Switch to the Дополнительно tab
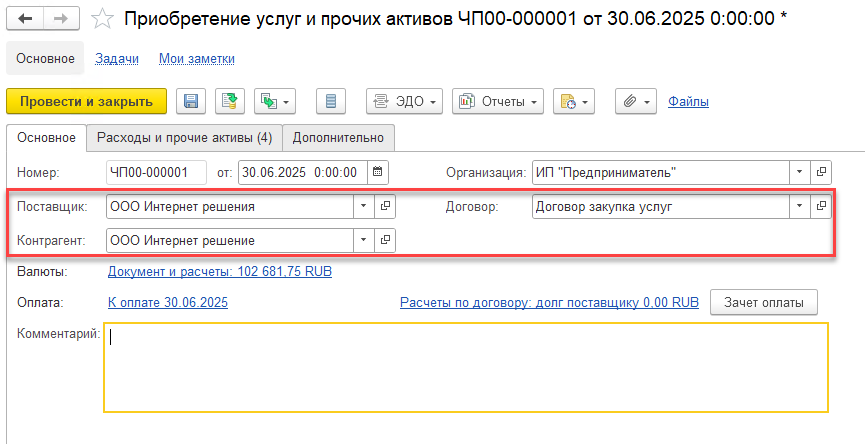Image resolution: width=865 pixels, height=444 pixels. pos(338,137)
